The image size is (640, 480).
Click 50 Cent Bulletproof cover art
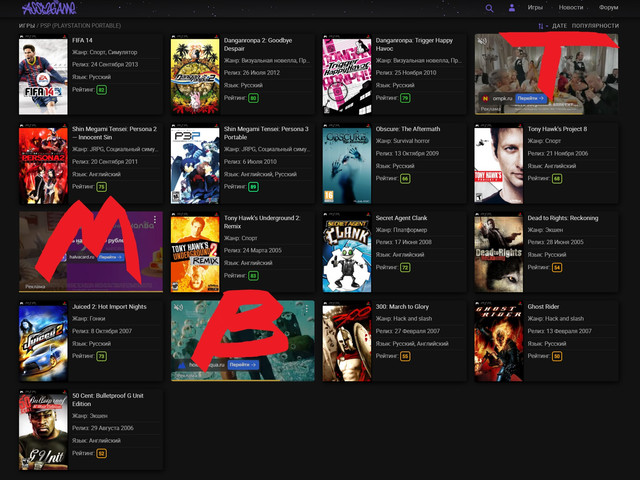(x=43, y=430)
